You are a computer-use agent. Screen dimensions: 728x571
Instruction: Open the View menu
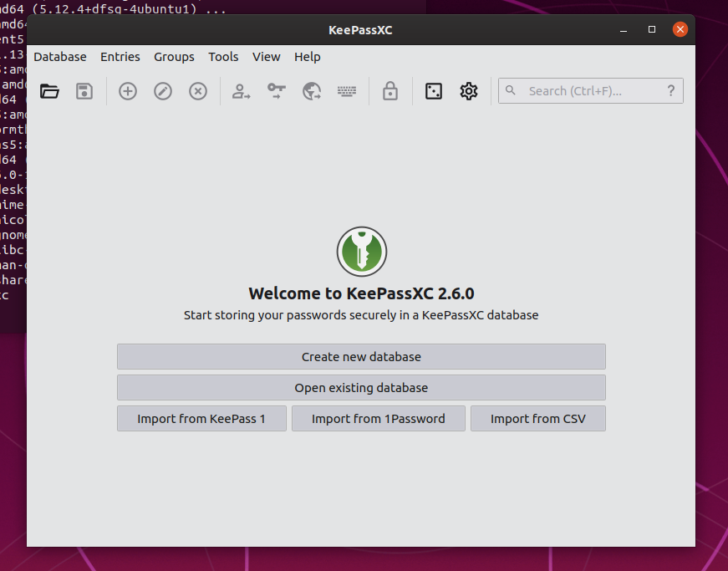[267, 57]
